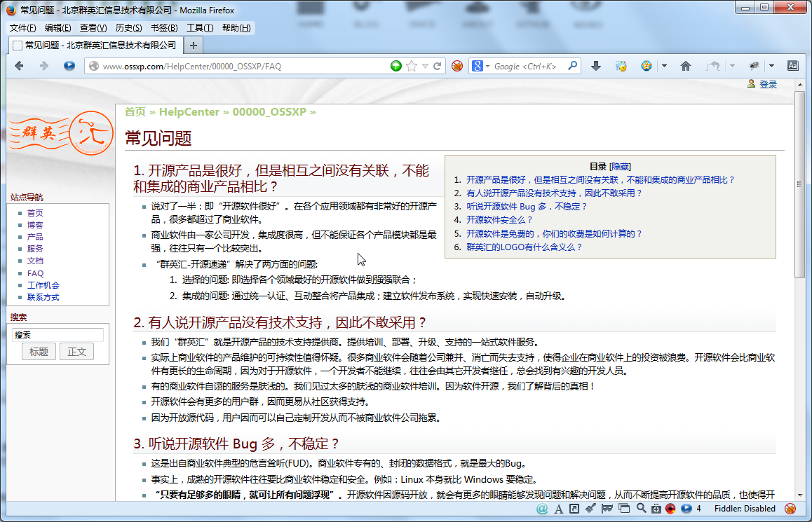
Task: Click the blue play icon in status bar
Action: click(x=686, y=509)
